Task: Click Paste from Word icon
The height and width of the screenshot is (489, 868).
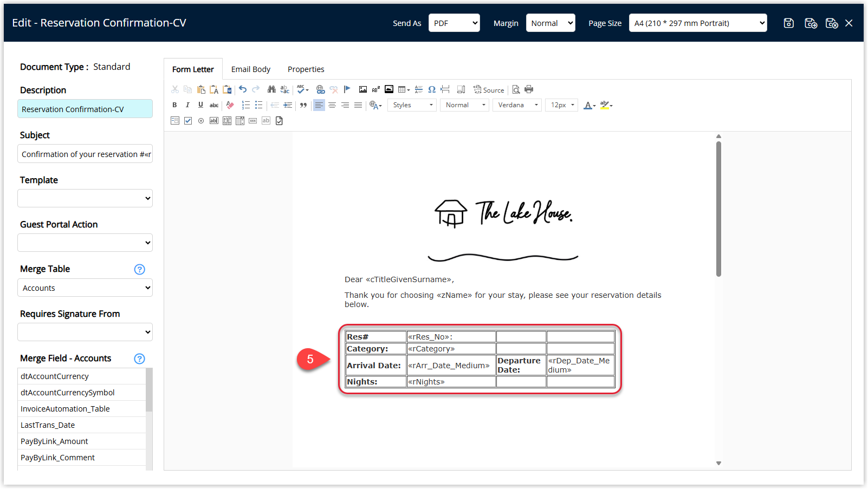Action: point(227,89)
